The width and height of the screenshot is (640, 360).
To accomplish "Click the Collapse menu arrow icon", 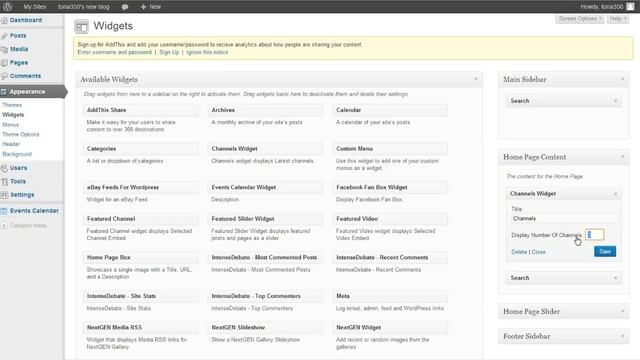I will click(x=4, y=226).
